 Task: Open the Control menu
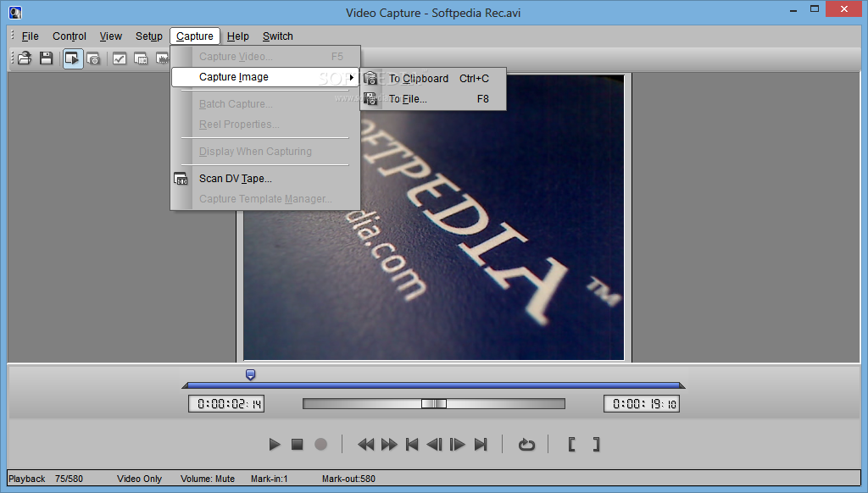point(70,36)
